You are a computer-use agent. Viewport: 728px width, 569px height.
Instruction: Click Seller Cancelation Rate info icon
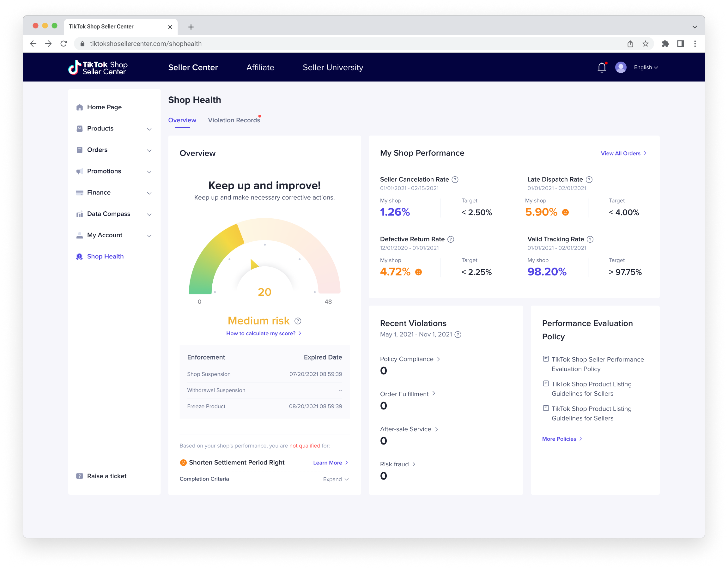pyautogui.click(x=455, y=180)
